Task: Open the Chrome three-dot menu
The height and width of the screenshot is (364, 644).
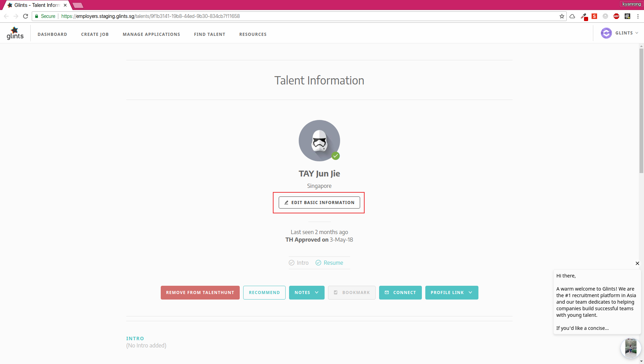Action: click(638, 16)
